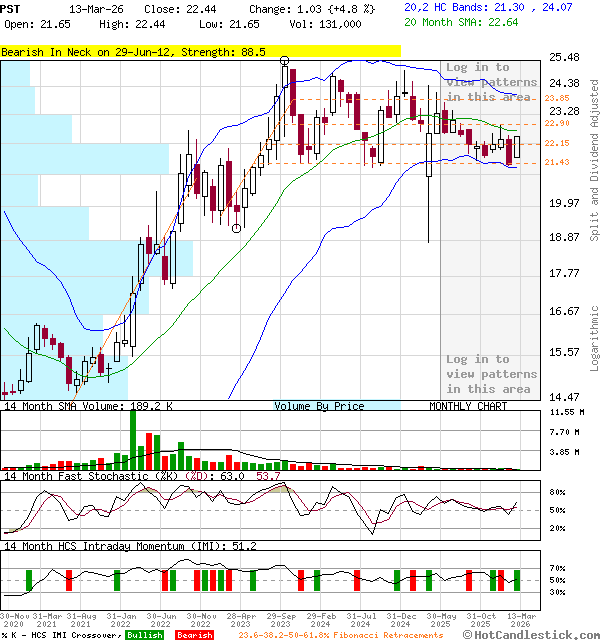Click the Volume By Price label
The height and width of the screenshot is (640, 600).
[319, 406]
